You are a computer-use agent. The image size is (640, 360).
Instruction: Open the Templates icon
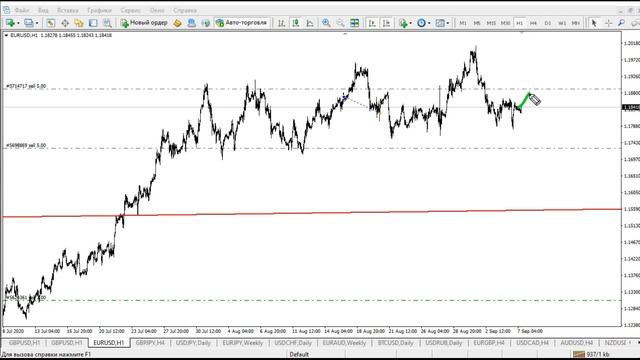pos(440,23)
